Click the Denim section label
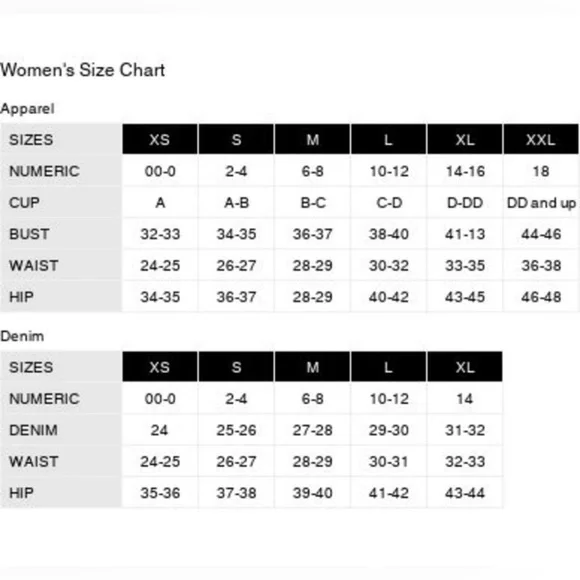 pyautogui.click(x=22, y=336)
